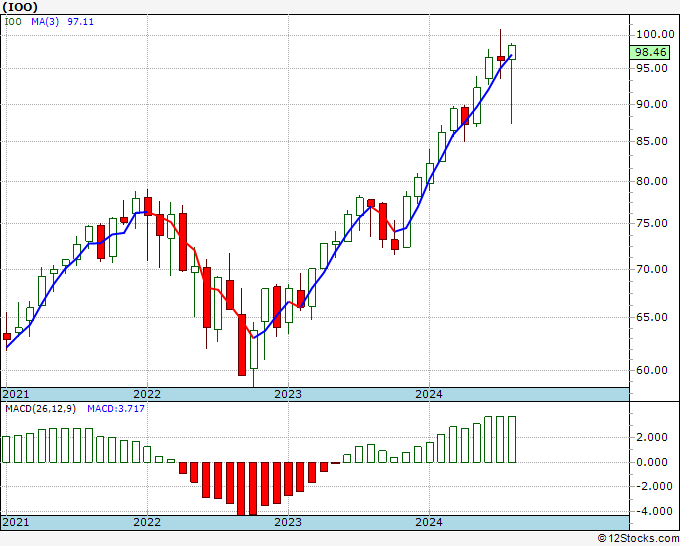Image resolution: width=680 pixels, height=546 pixels.
Task: Click the IOO ticker legend label
Action: coord(13,22)
